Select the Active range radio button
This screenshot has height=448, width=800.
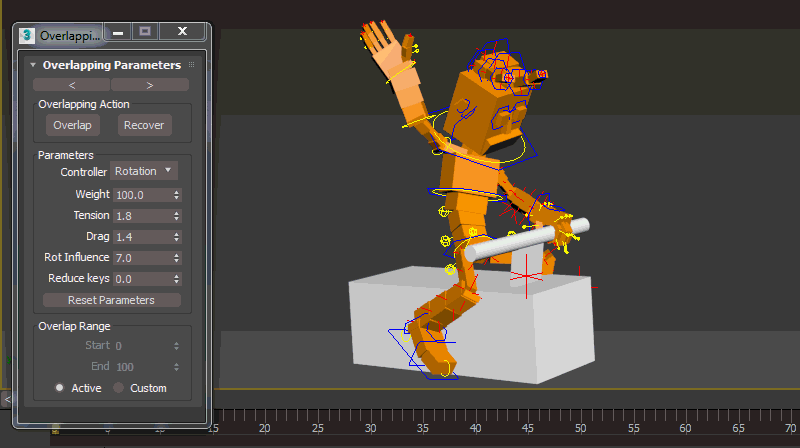coord(60,388)
